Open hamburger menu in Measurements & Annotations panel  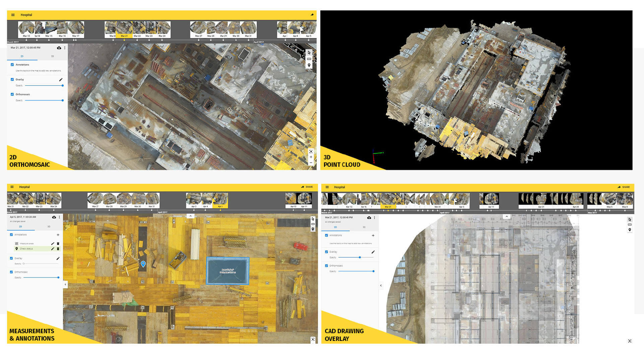(x=12, y=187)
